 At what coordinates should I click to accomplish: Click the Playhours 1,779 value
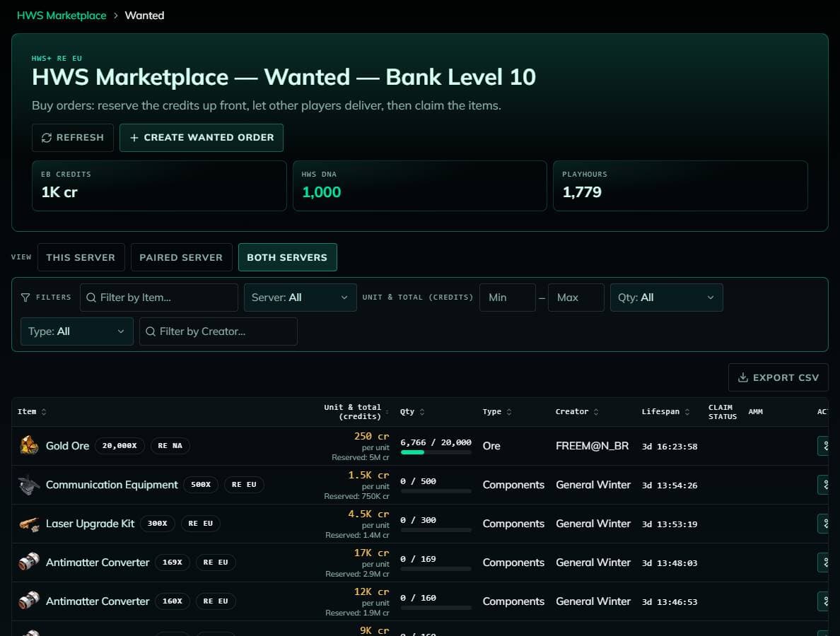[582, 192]
